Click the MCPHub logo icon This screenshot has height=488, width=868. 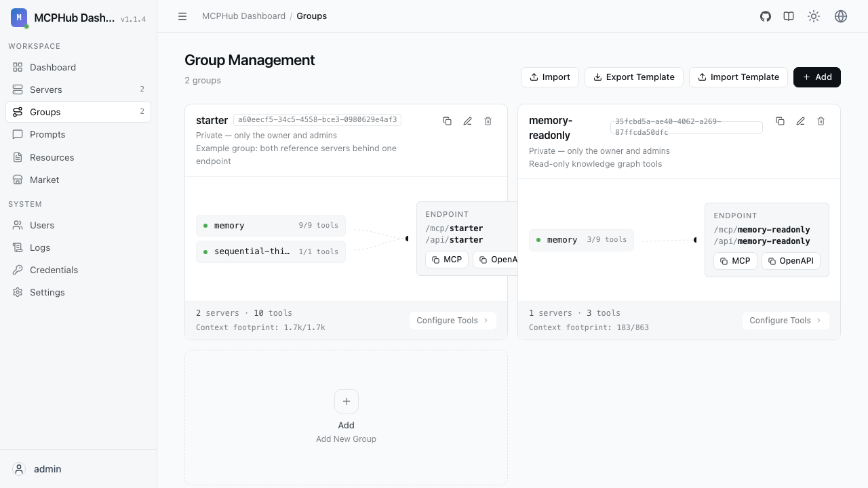pyautogui.click(x=19, y=18)
